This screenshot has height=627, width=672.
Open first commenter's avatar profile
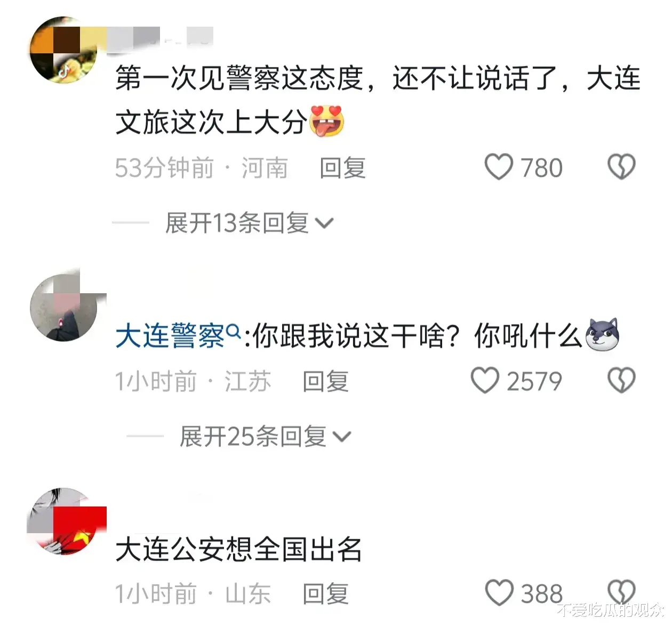63,50
